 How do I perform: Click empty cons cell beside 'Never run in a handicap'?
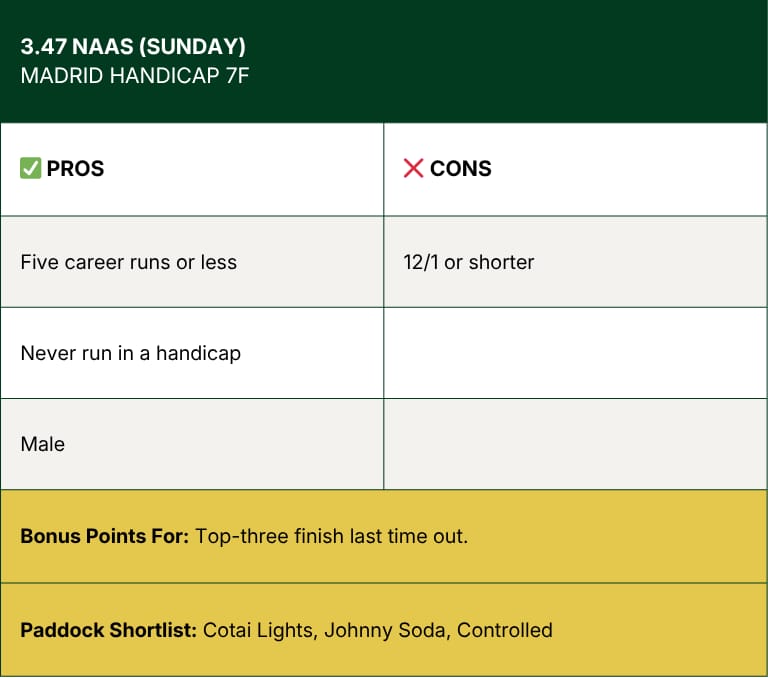(576, 353)
